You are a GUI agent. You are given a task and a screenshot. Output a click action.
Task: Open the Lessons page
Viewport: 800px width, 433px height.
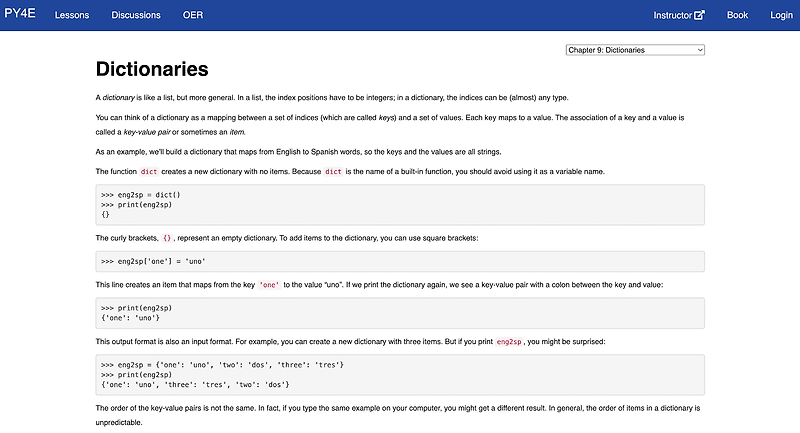(x=71, y=15)
